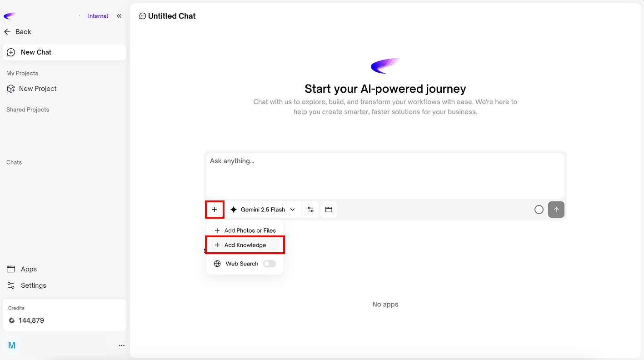Open the Gemini 2.5 Flash model dropdown
Image resolution: width=644 pixels, height=360 pixels.
click(264, 210)
